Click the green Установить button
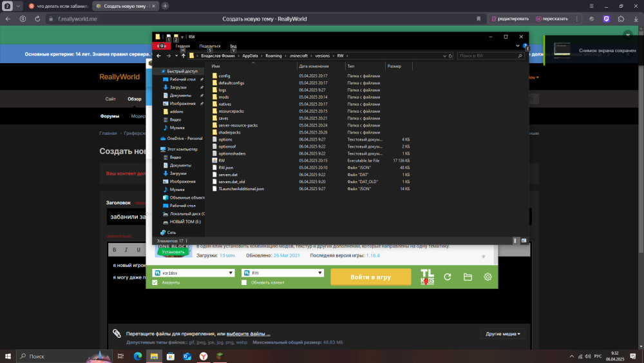Image resolution: width=644 pixels, height=363 pixels. pos(173,252)
